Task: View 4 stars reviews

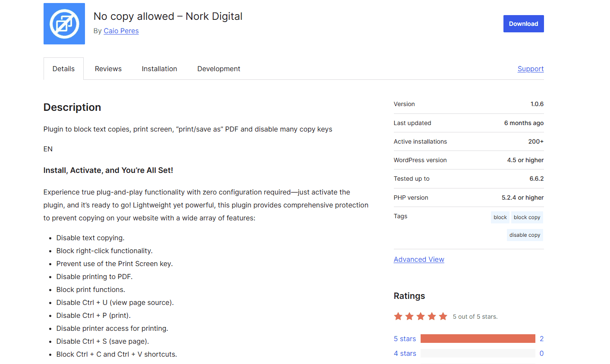Action: tap(405, 353)
